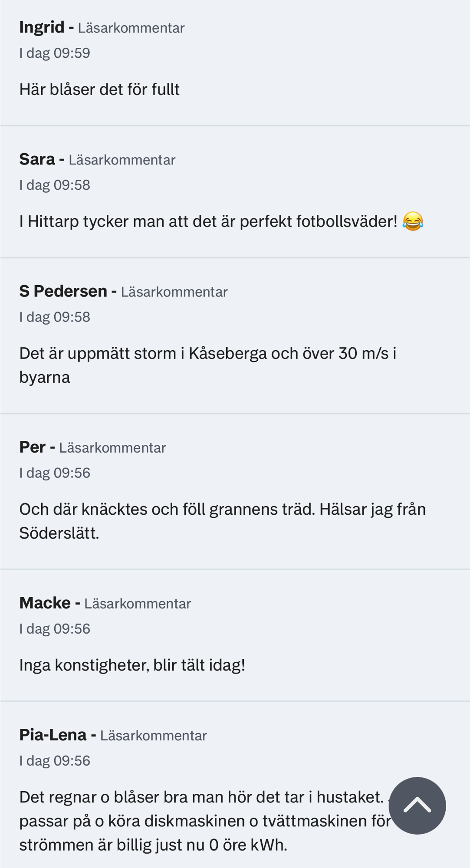Image resolution: width=470 pixels, height=868 pixels.
Task: Select commenter name Ingrid
Action: 42,27
